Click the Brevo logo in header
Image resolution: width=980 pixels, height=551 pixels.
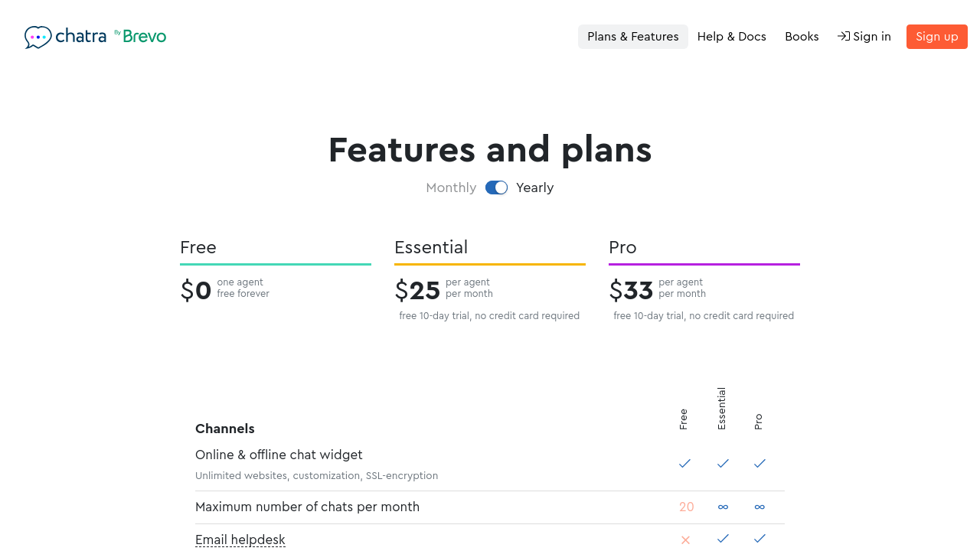pos(144,36)
